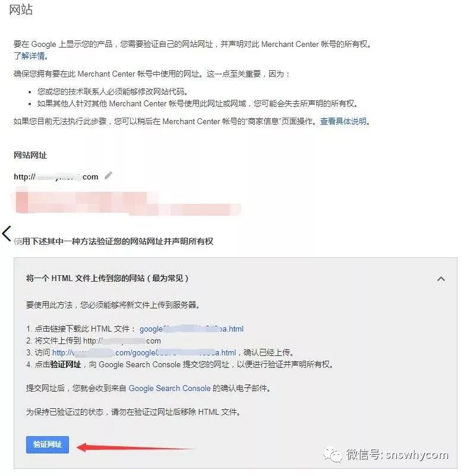Click the step 2 upload destination URL text
This screenshot has width=464, height=476.
pyautogui.click(x=122, y=341)
